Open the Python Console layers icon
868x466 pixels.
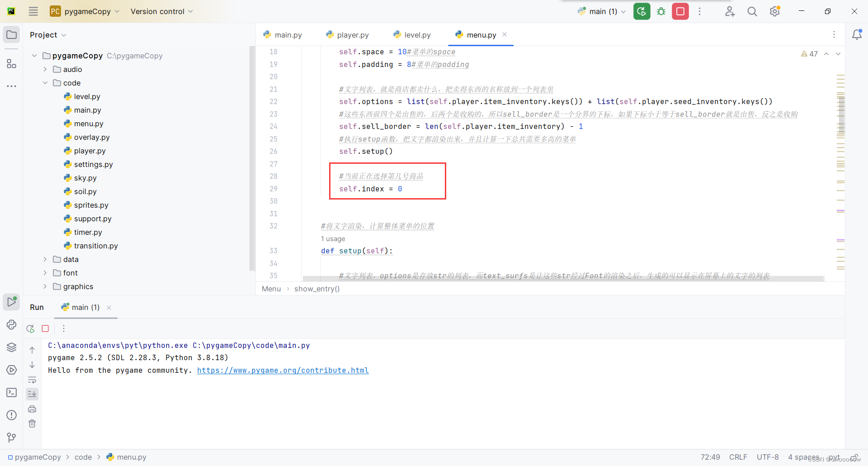[11, 347]
